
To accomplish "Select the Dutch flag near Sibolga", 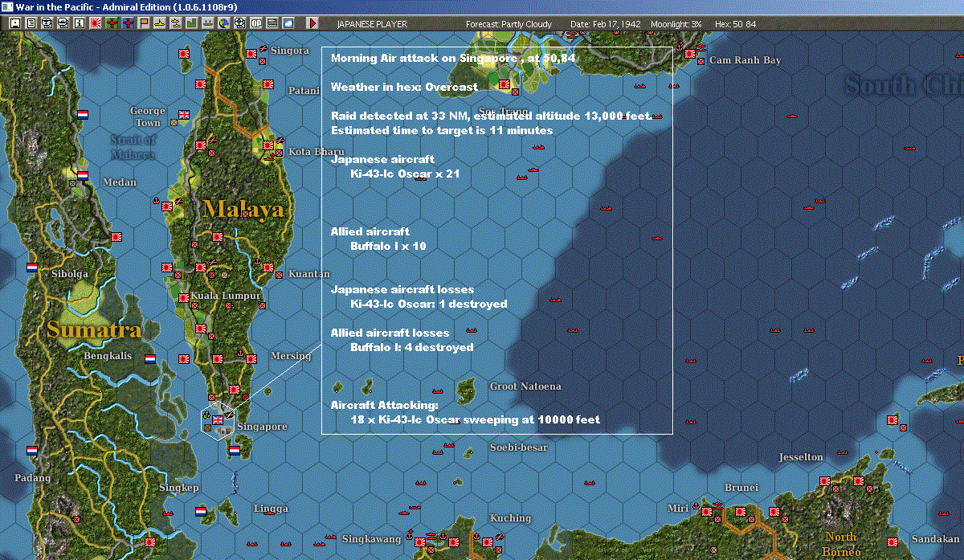I will pos(32,267).
